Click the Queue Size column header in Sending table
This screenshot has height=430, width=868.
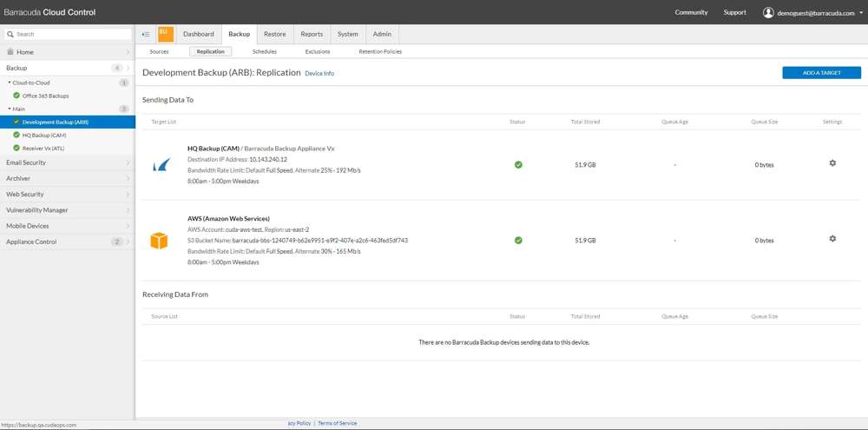point(764,122)
